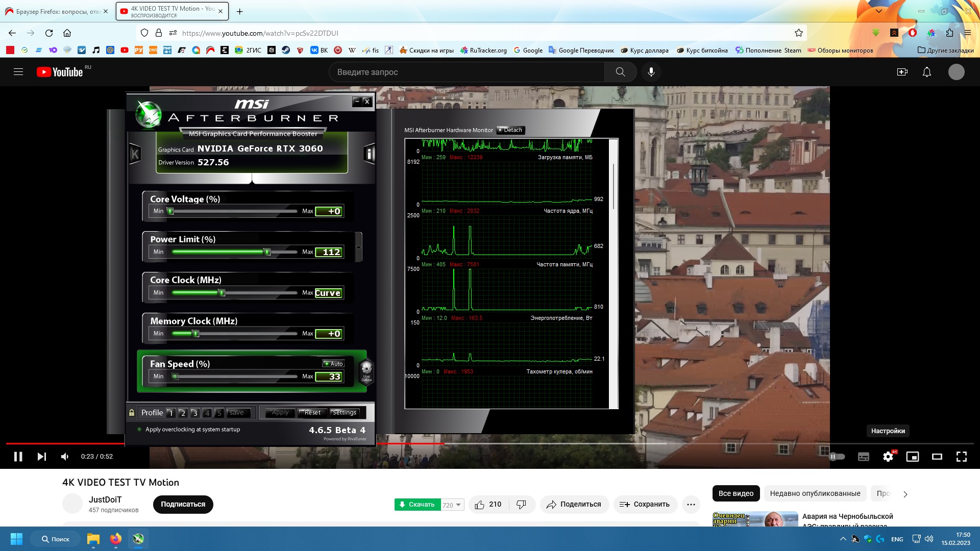Viewport: 980px width, 551px height.
Task: Pause the YouTube video
Action: pyautogui.click(x=18, y=457)
